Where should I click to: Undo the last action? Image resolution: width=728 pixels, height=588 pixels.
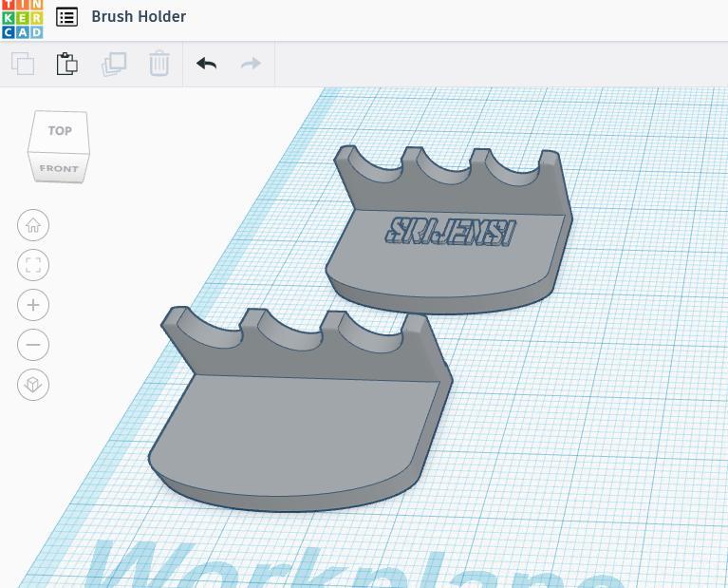click(206, 64)
